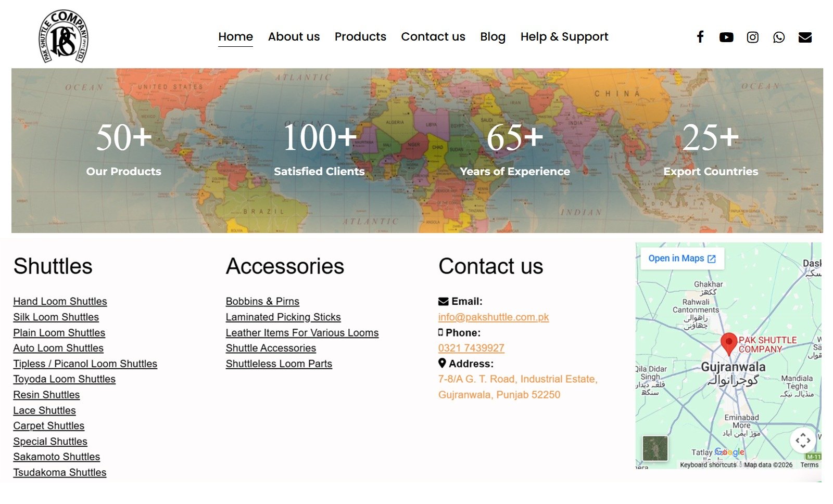The height and width of the screenshot is (504, 833).
Task: Open Tipless / Picanol Loom Shuttles link
Action: tap(85, 364)
